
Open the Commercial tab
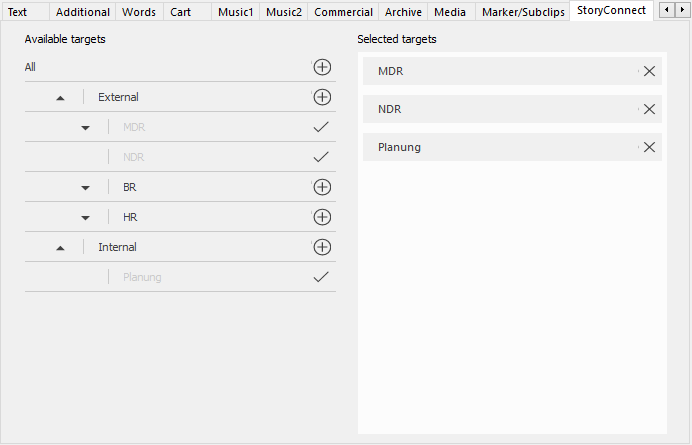pos(343,12)
